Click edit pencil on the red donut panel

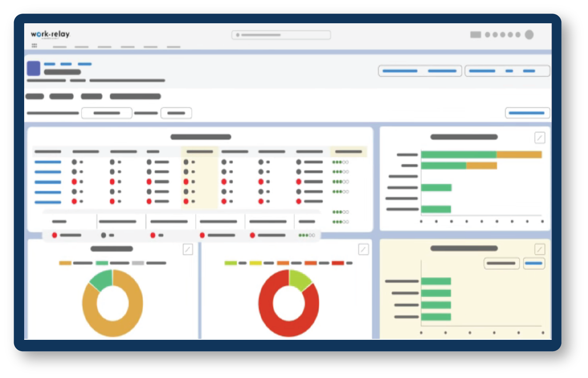pyautogui.click(x=363, y=249)
